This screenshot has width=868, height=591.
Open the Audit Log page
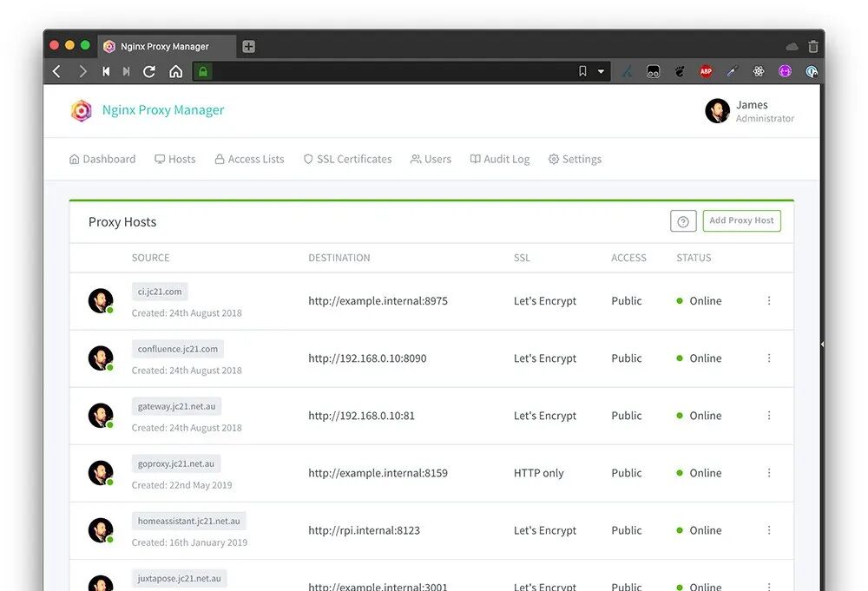500,160
